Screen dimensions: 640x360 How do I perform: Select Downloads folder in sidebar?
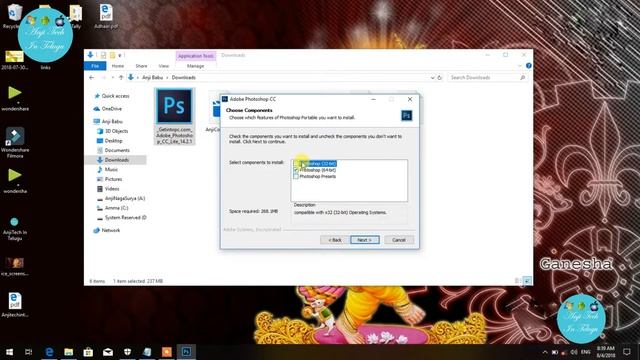pos(116,160)
